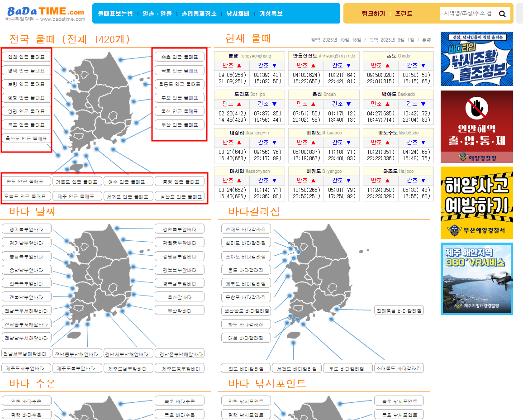
Task: Open the 서귀포 인근 물때표 button
Action: tap(128, 197)
